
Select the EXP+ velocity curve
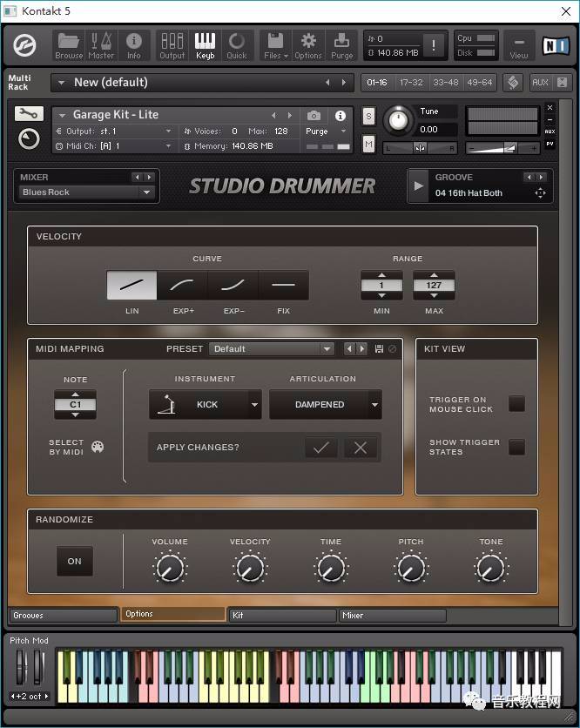pyautogui.click(x=183, y=285)
